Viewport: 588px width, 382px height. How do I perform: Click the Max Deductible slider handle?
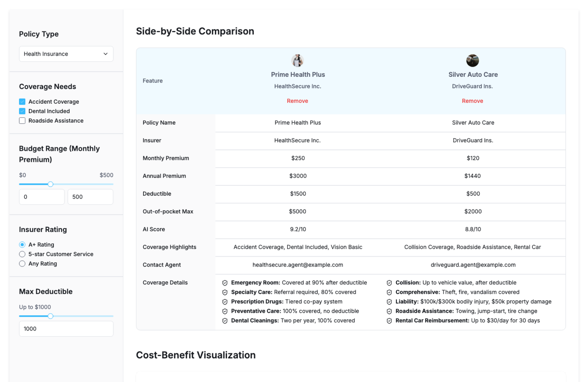pos(51,316)
